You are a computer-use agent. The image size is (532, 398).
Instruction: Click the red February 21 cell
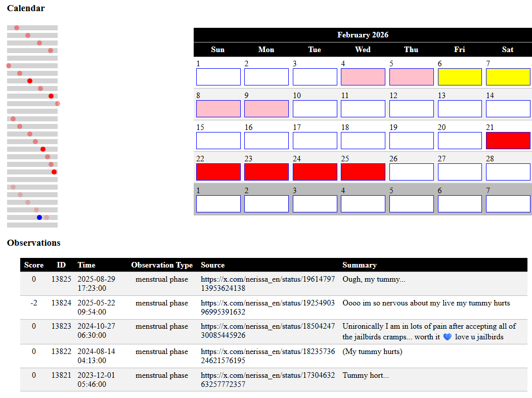[508, 141]
